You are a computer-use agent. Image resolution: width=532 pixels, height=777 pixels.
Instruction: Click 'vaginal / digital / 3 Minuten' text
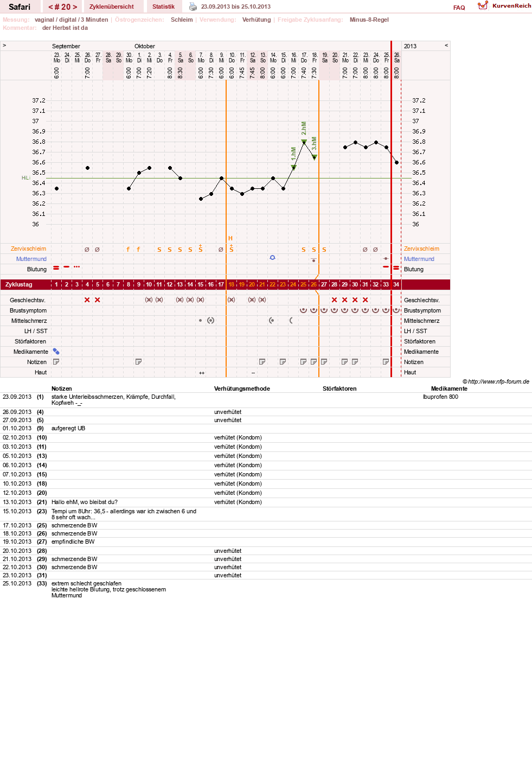(x=72, y=20)
